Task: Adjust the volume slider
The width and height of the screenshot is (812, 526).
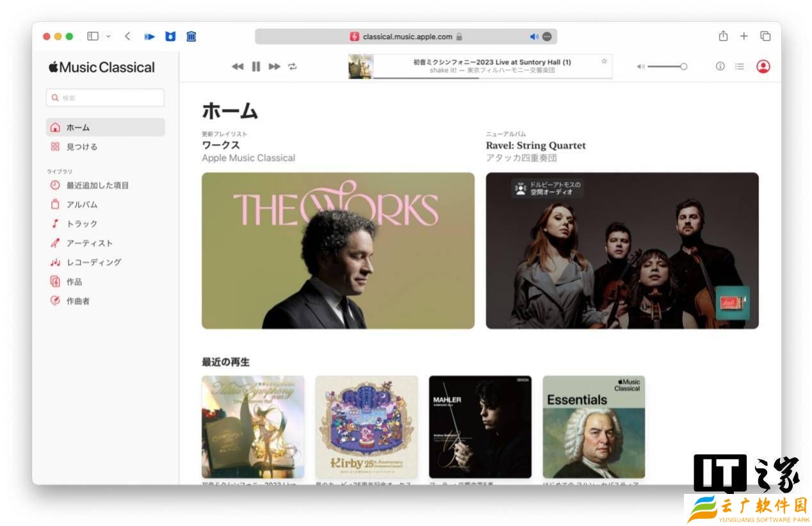Action: (667, 67)
